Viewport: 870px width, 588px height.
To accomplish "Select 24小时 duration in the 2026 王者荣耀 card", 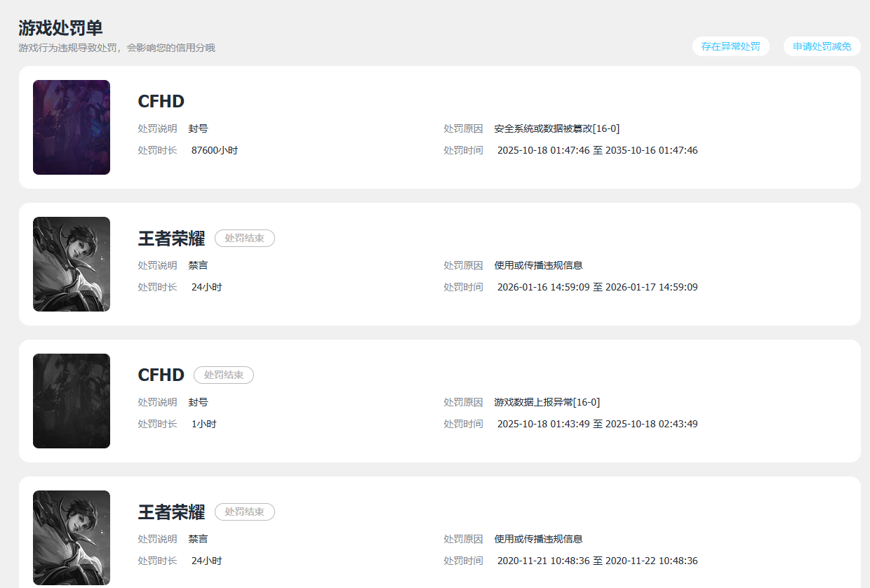I will 206,287.
